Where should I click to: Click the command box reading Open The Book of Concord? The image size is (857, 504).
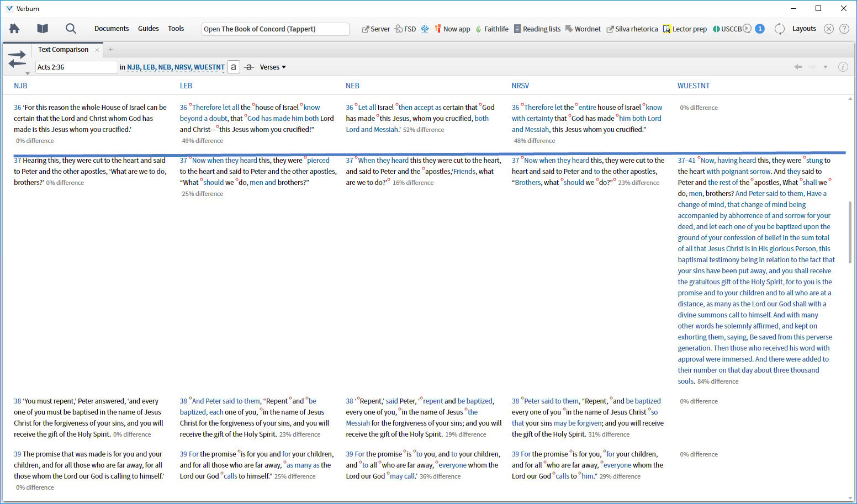(274, 29)
